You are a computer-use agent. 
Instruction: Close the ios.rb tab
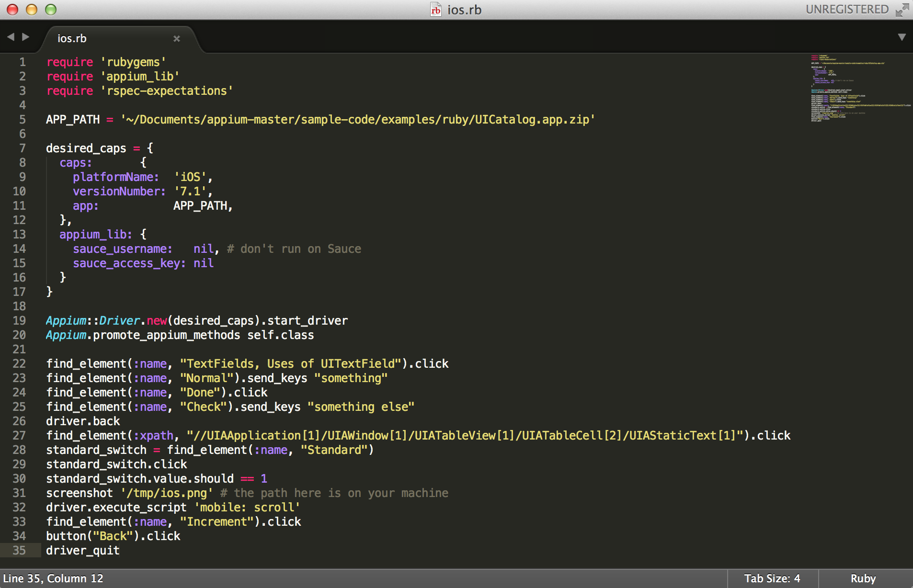tap(177, 38)
